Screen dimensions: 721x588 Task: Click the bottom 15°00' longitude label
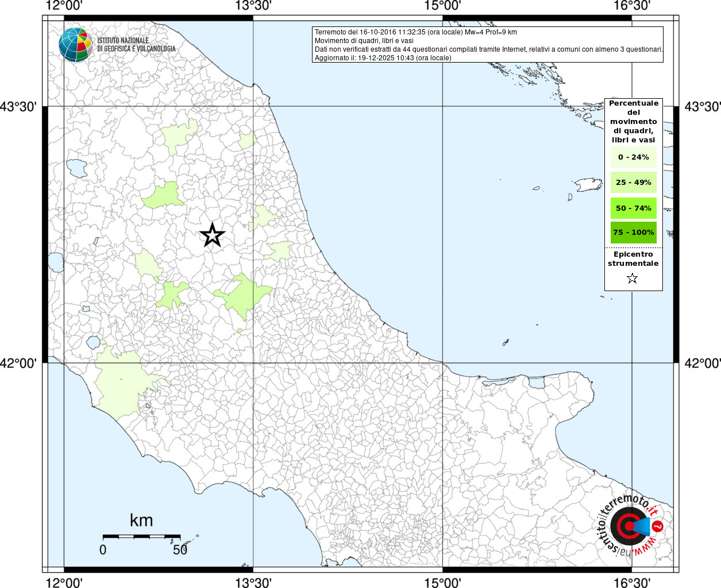coord(442,582)
